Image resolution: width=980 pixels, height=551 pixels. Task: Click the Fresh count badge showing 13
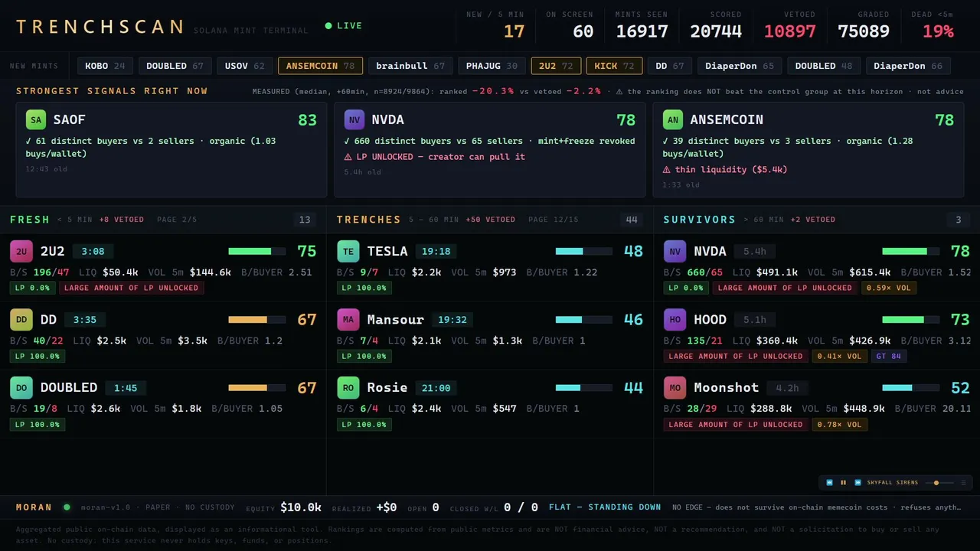[305, 220]
